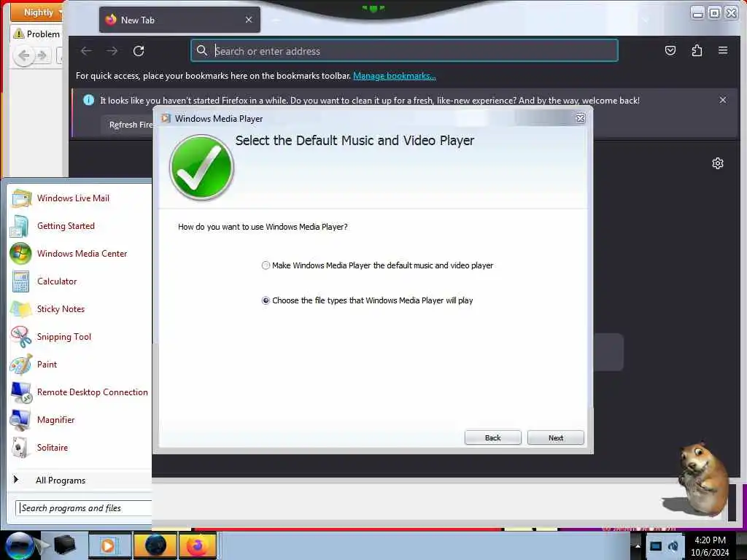Close the New Tab tab

(x=249, y=20)
